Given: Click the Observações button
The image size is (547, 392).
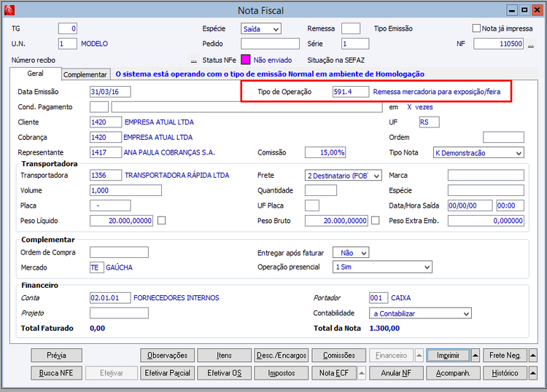Looking at the screenshot, I should point(168,356).
